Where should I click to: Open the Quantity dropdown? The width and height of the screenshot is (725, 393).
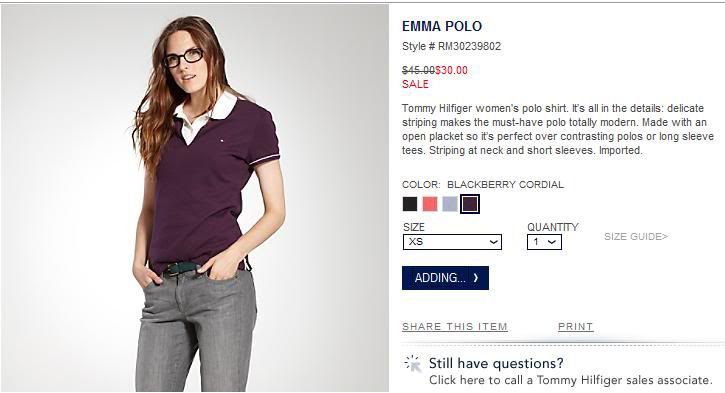click(544, 242)
